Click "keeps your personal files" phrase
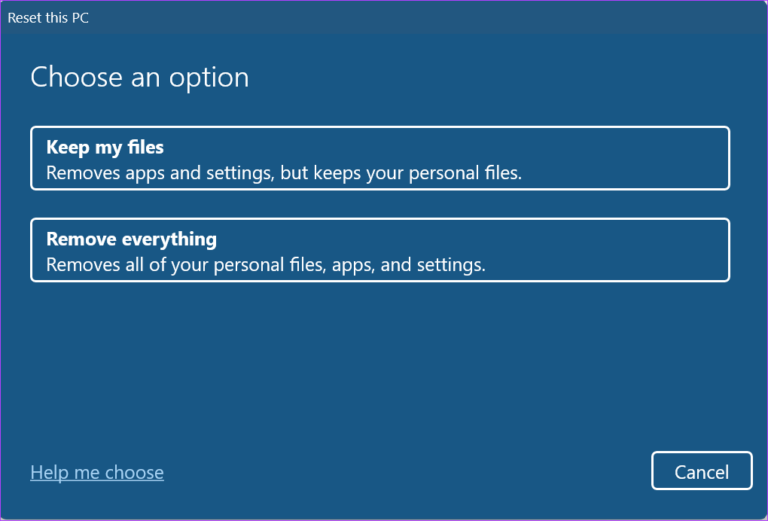The image size is (768, 521). point(417,173)
